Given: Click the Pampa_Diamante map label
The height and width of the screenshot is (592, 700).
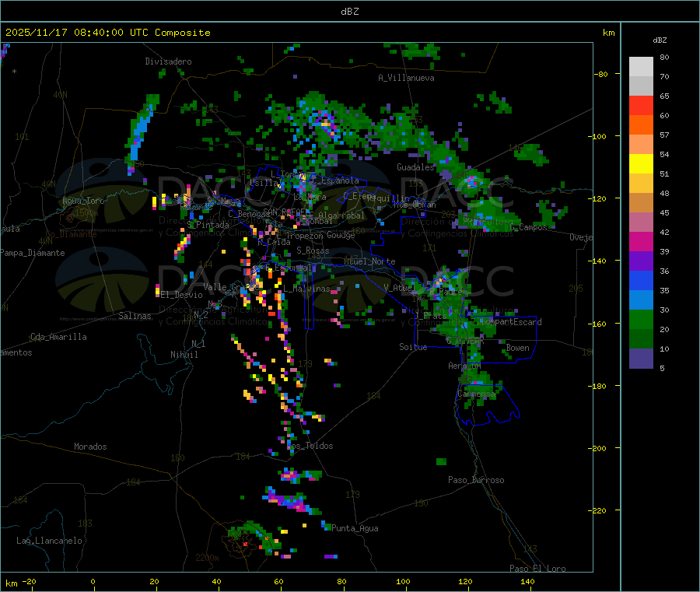Looking at the screenshot, I should pyautogui.click(x=33, y=253).
